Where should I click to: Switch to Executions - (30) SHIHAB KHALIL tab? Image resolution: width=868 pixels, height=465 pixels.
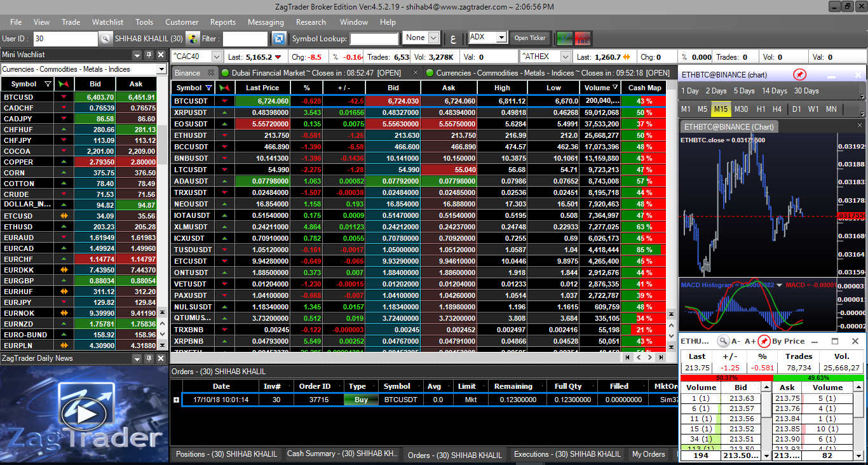click(x=567, y=454)
